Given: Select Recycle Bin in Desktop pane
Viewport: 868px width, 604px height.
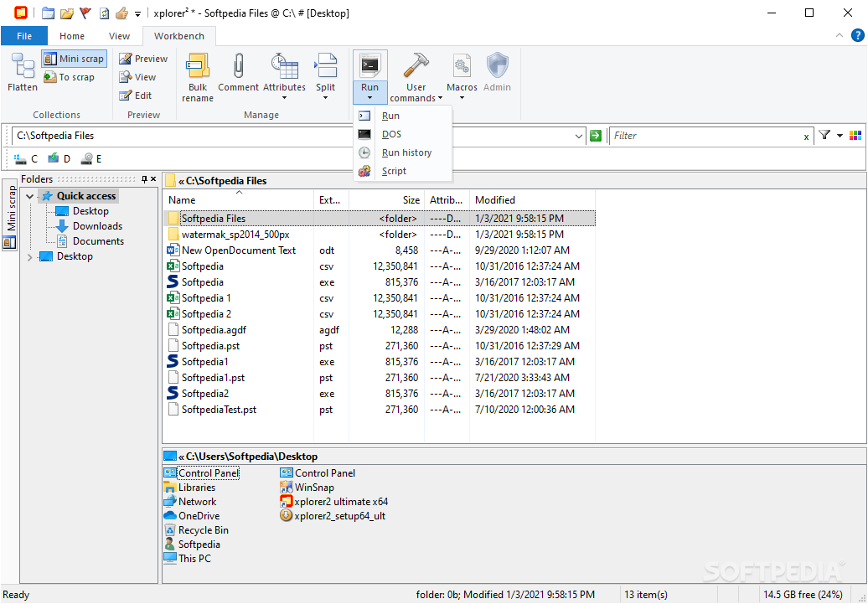Looking at the screenshot, I should click(197, 529).
